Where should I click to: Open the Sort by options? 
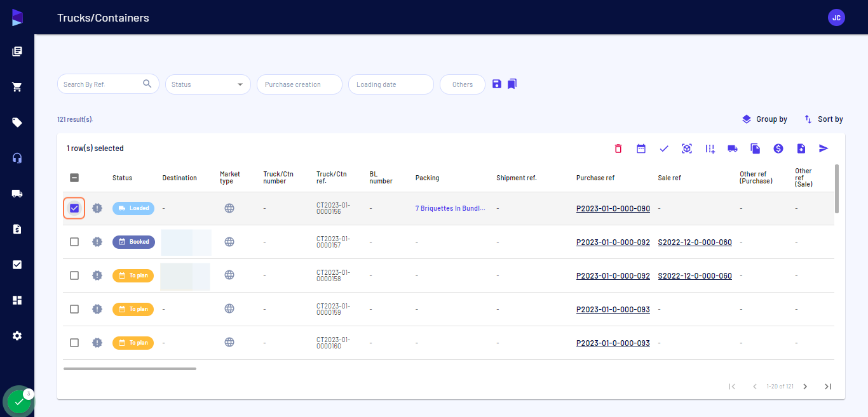[x=824, y=119]
